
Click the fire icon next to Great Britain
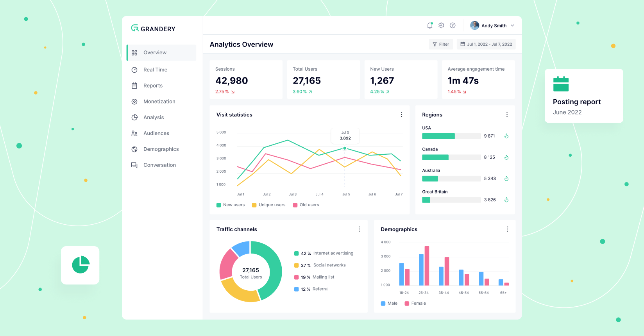coord(506,200)
